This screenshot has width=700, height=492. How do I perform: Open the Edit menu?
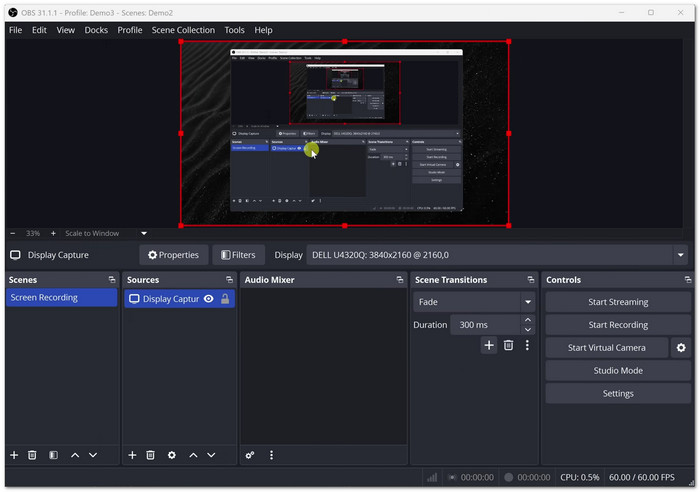(x=39, y=30)
